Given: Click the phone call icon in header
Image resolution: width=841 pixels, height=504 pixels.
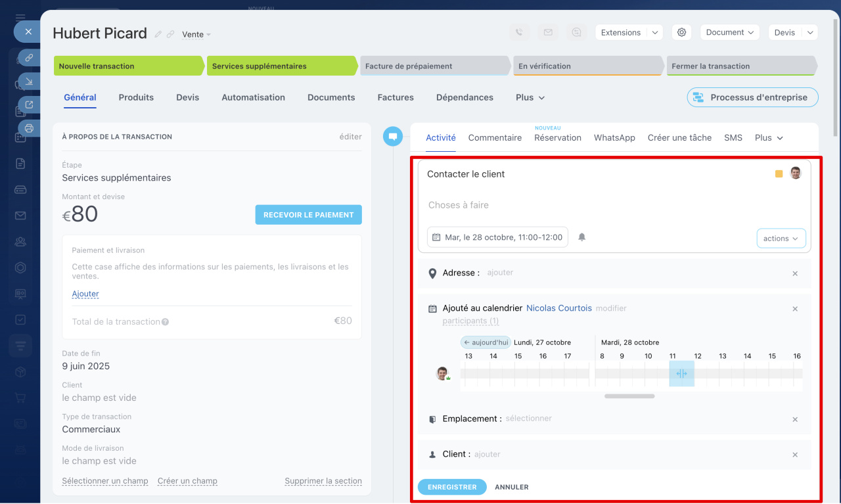Looking at the screenshot, I should 519,32.
